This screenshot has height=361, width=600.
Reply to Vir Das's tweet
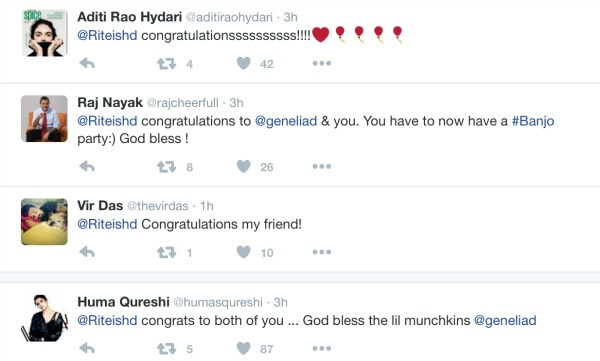(87, 252)
